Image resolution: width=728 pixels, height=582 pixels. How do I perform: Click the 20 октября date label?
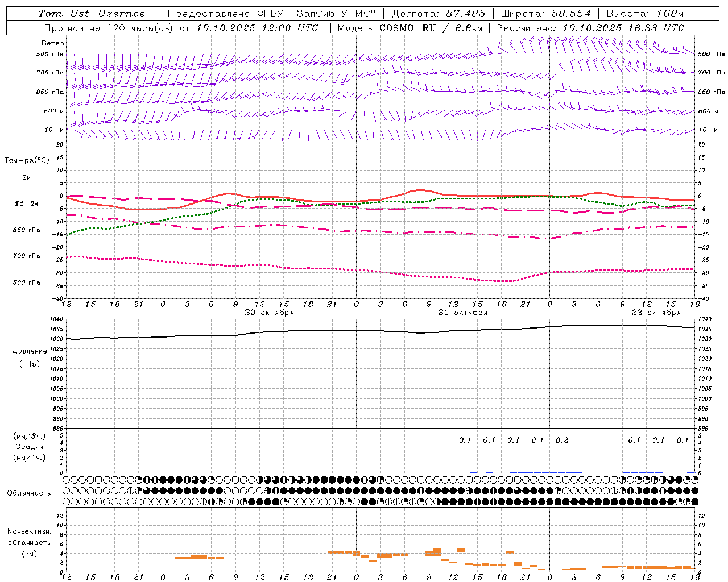click(x=270, y=313)
